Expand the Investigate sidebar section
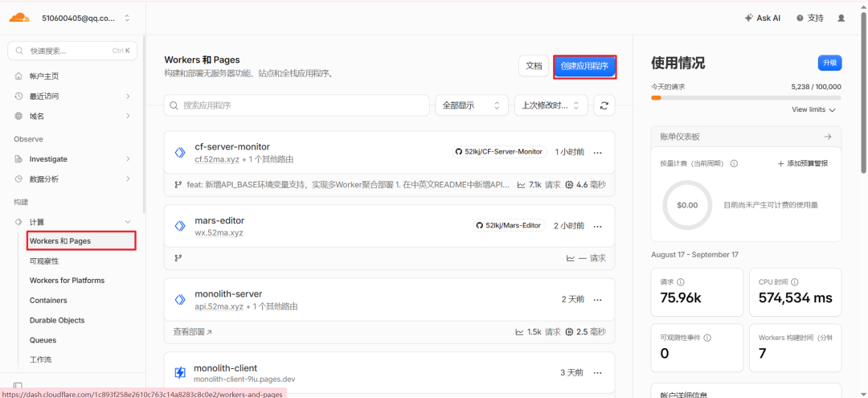The height and width of the screenshot is (398, 868). (72, 159)
